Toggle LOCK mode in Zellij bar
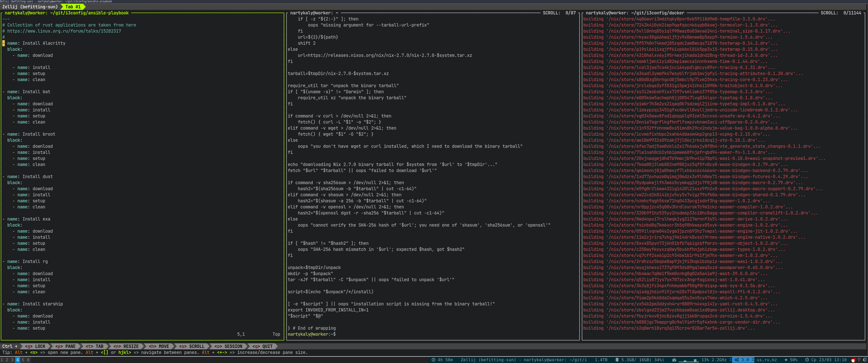 click(35, 347)
